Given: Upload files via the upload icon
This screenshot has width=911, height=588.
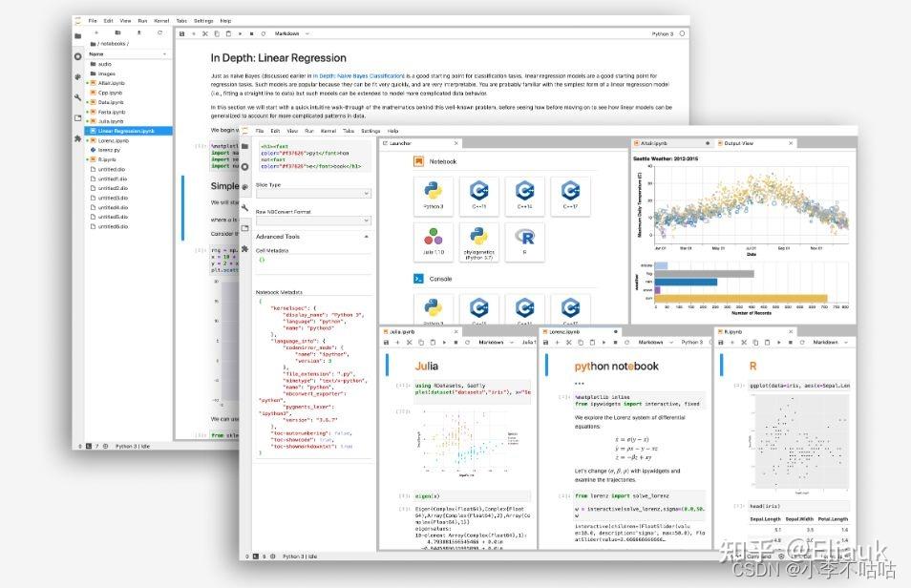Looking at the screenshot, I should 138,32.
